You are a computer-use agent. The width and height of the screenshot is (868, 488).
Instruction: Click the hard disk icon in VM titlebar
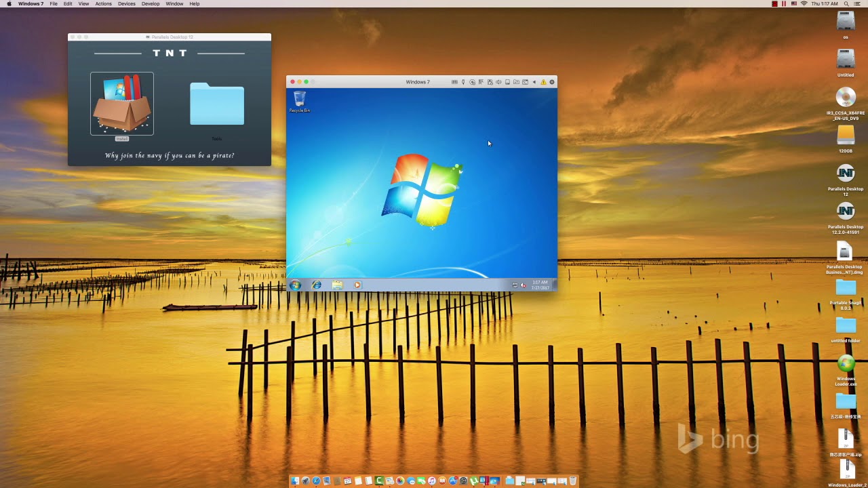pos(507,82)
